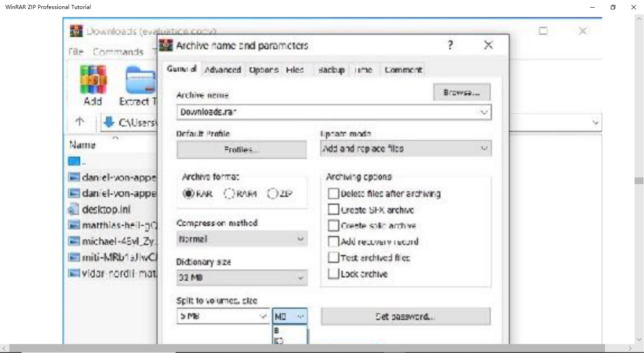Open the Commands menu
Image resolution: width=644 pixels, height=353 pixels.
coord(118,52)
